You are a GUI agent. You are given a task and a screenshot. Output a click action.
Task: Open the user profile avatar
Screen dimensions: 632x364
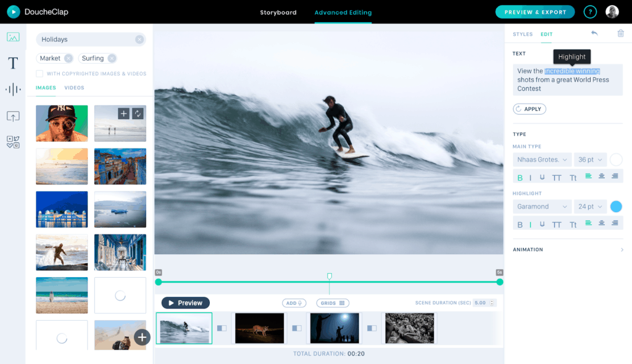pyautogui.click(x=612, y=12)
